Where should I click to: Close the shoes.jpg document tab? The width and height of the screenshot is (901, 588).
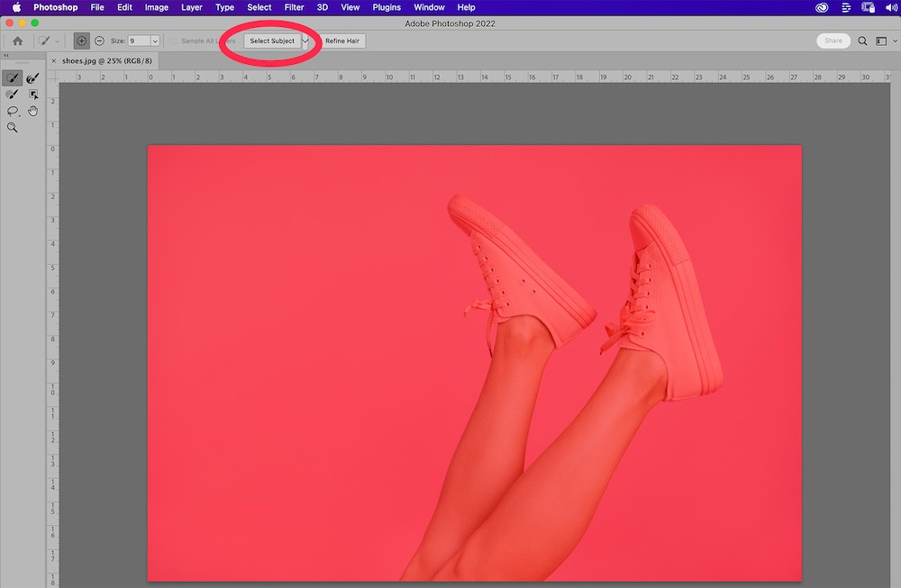[x=53, y=60]
